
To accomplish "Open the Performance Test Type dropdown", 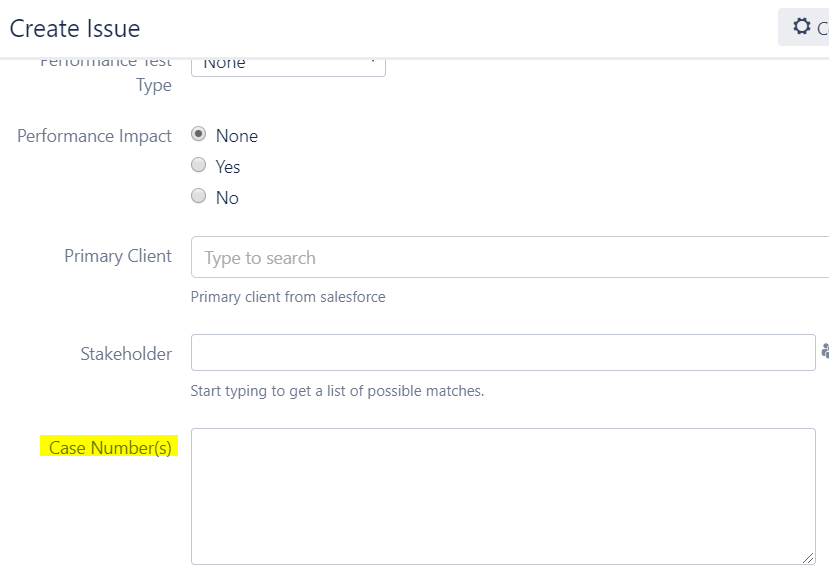I will 288,67.
